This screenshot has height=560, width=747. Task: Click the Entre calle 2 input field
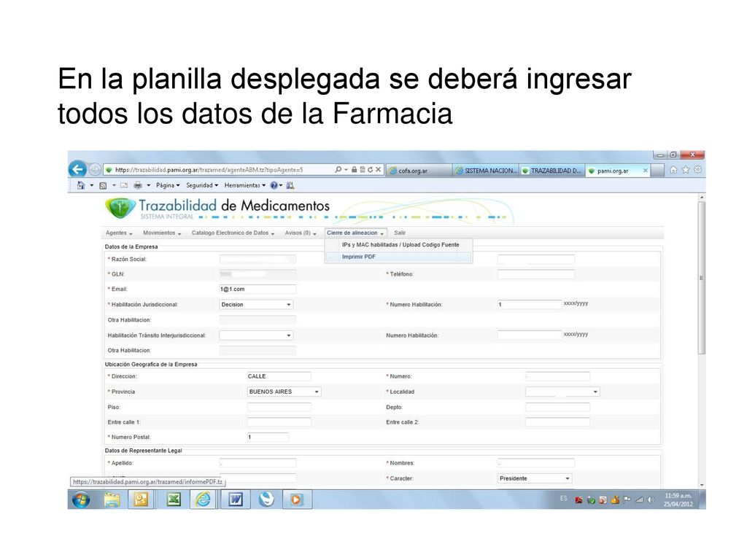click(557, 422)
